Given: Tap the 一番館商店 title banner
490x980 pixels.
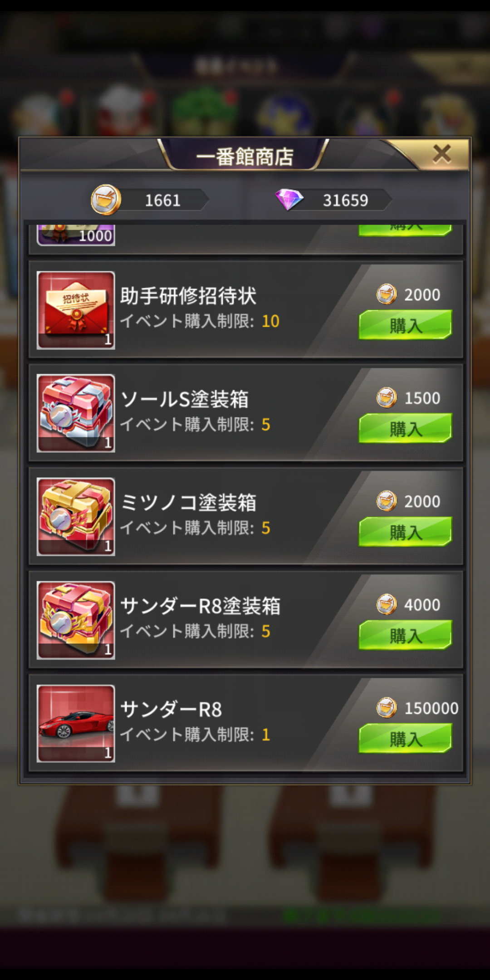Looking at the screenshot, I should [245, 157].
